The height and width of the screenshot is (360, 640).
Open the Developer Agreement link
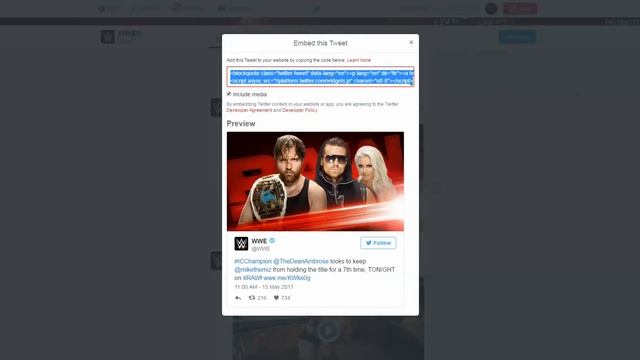pos(249,110)
